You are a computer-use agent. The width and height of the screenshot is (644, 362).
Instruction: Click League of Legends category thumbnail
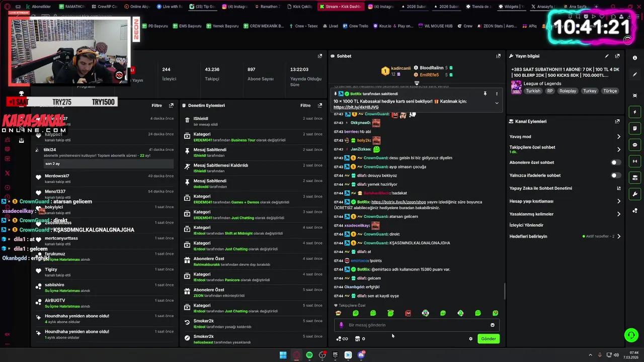pyautogui.click(x=516, y=87)
